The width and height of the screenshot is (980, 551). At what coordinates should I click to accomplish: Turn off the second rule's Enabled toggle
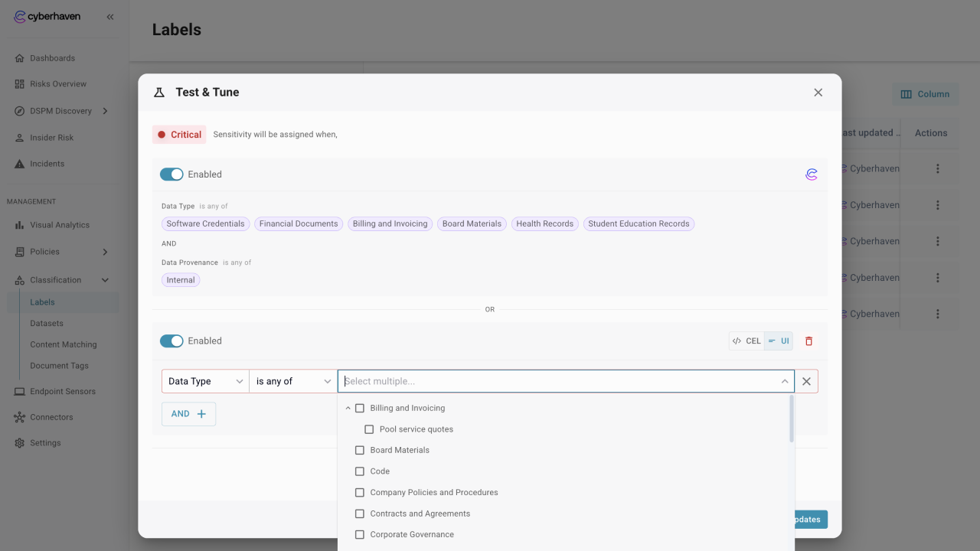pyautogui.click(x=171, y=341)
